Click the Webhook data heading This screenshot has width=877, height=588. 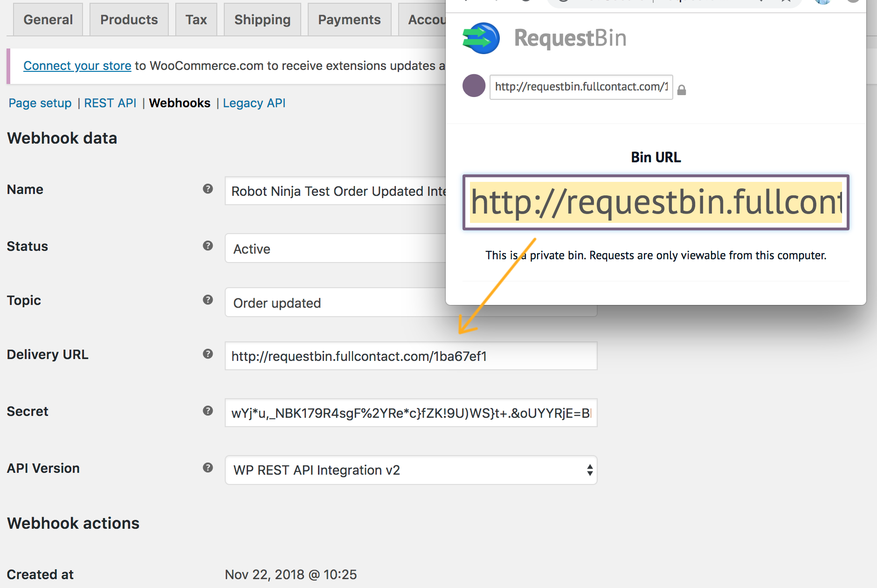(62, 138)
